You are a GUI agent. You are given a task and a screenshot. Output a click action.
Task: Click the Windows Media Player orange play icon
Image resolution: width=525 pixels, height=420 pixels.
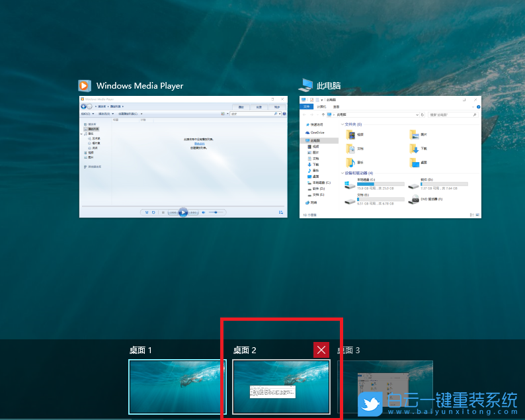85,86
